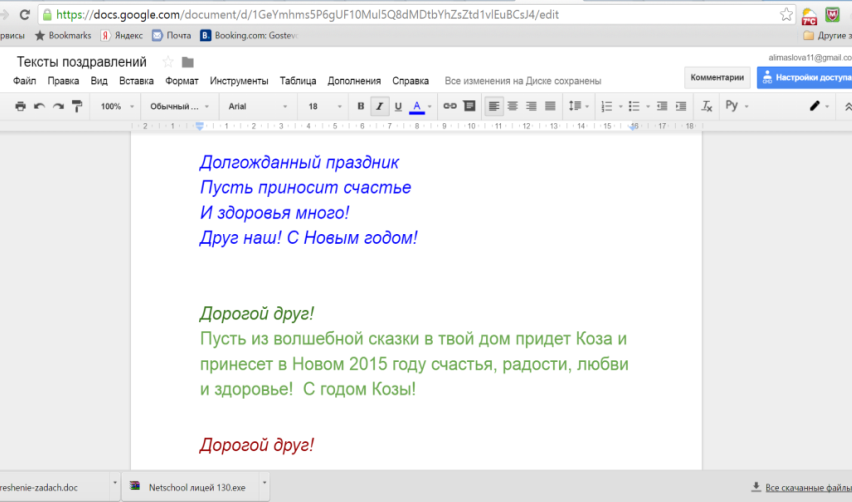
Task: Toggle underline formatting
Action: 398,106
